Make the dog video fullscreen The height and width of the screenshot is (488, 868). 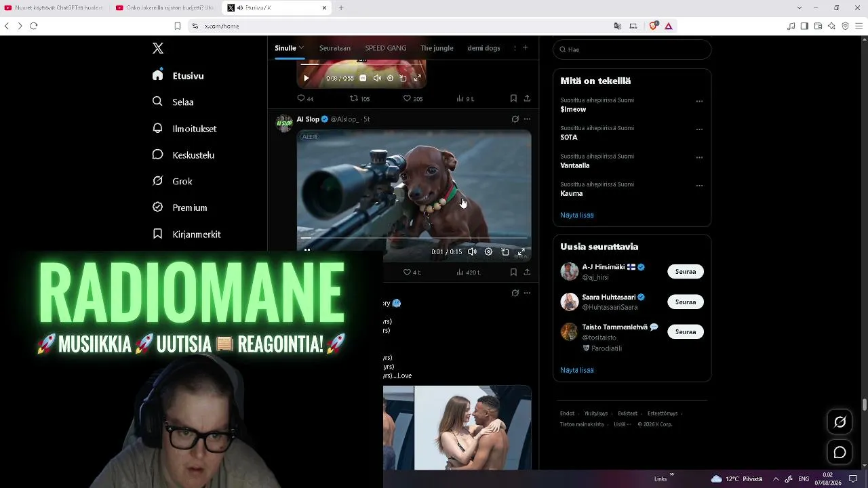click(521, 251)
